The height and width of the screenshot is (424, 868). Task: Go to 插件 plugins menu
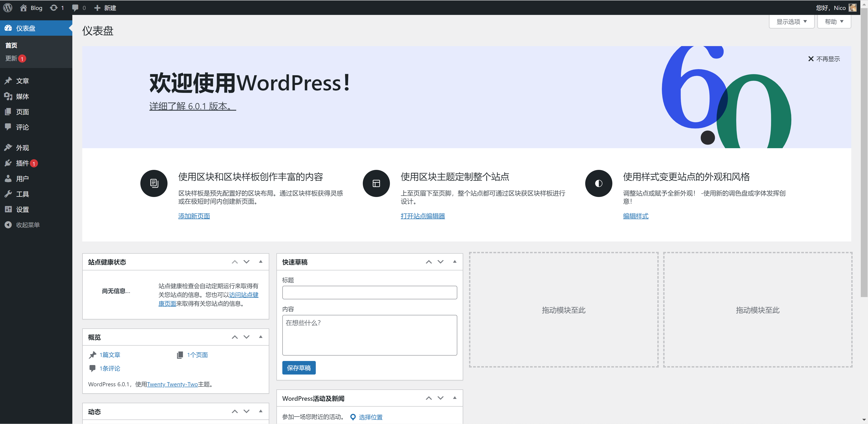22,163
